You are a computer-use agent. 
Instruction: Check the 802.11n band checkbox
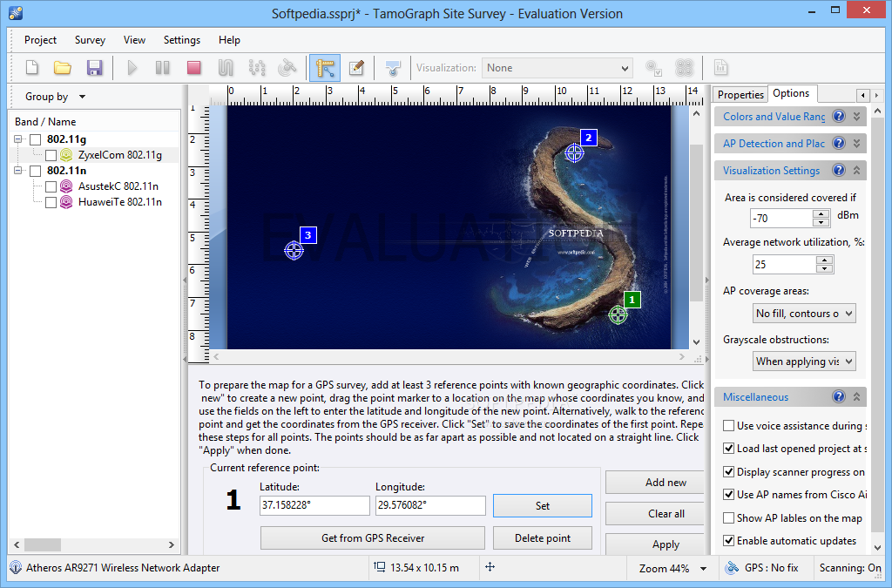[35, 171]
